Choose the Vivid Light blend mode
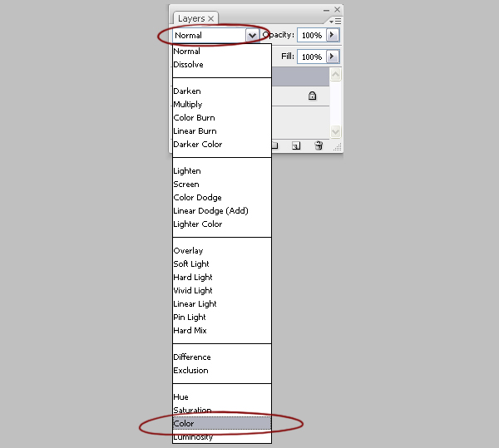Screen dimensions: 499x448 click(x=222, y=291)
